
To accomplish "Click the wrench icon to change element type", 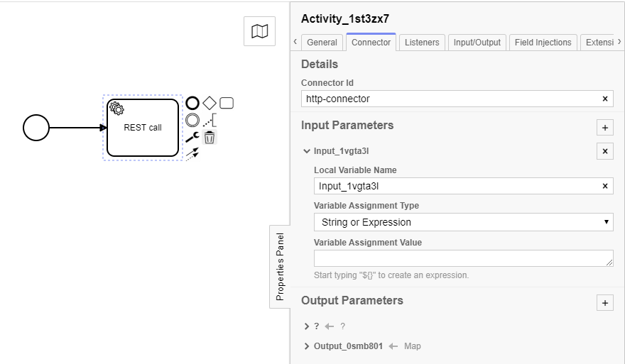I will (x=192, y=138).
